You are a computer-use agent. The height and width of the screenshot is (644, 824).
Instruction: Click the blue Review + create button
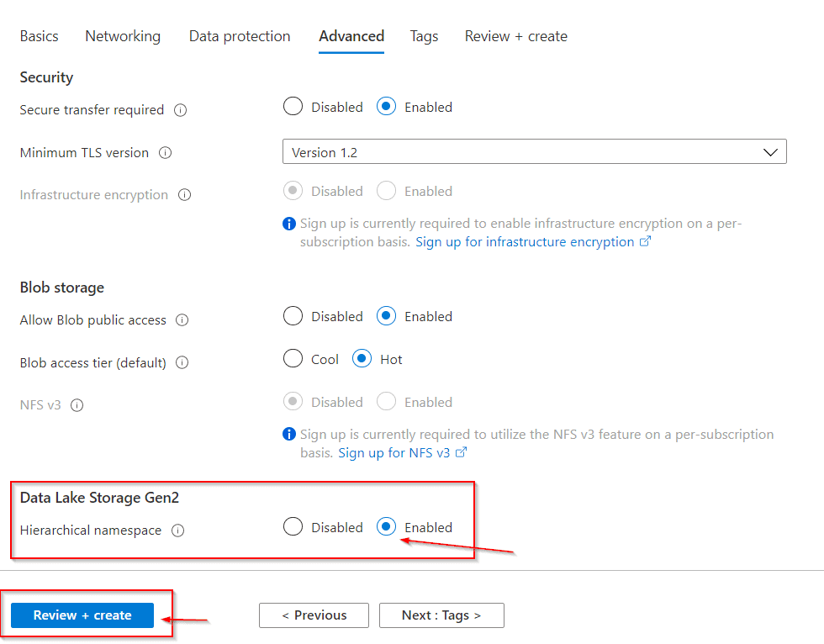coord(82,615)
